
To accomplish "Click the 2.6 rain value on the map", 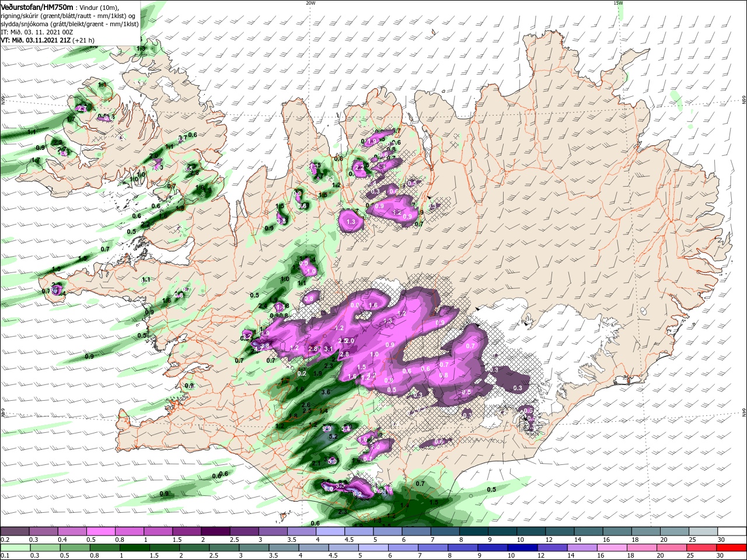I will [306, 405].
